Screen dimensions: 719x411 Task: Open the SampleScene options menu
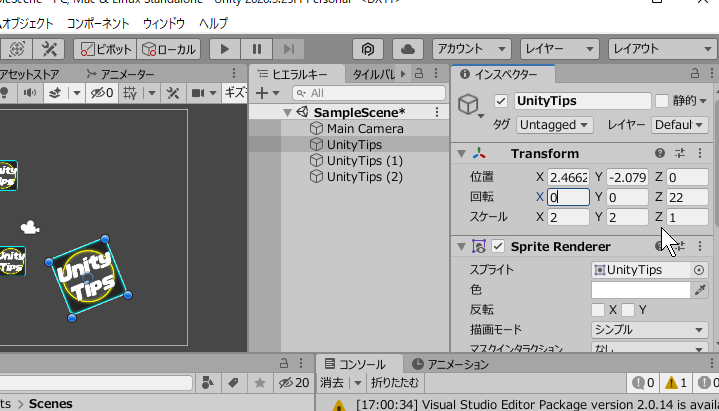437,112
